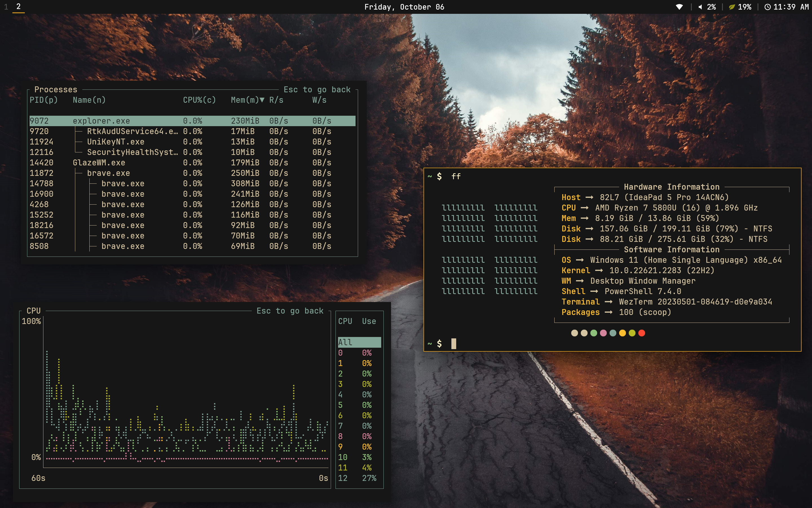The image size is (812, 508).
Task: Click the Kernel 10.0.22621.2283 line
Action: pyautogui.click(x=638, y=270)
